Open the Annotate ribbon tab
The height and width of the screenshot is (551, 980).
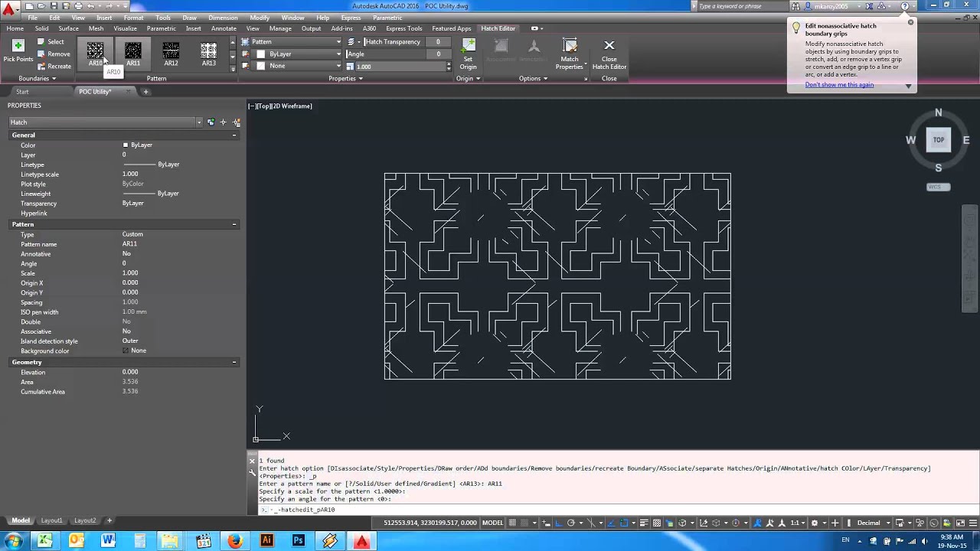pyautogui.click(x=224, y=28)
